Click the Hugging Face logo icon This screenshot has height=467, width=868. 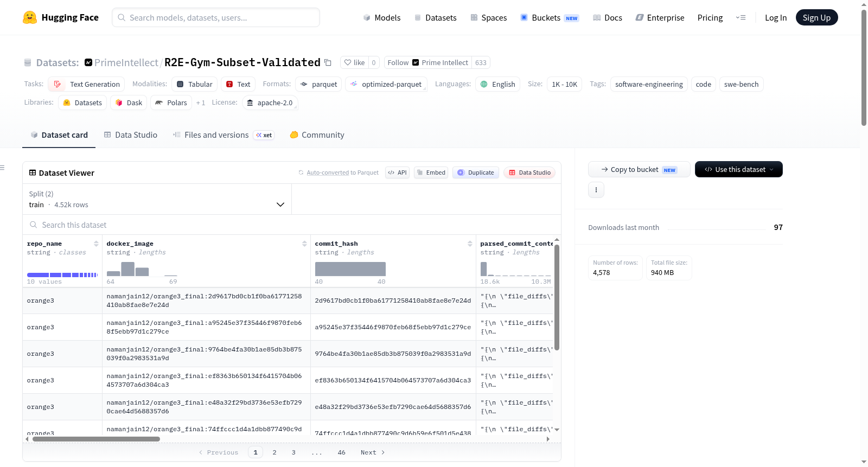point(30,17)
